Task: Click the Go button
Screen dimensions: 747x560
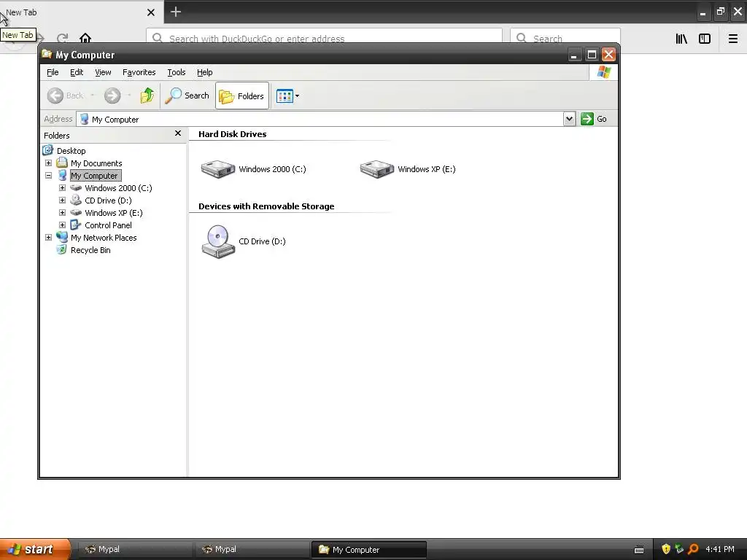Action: [x=594, y=119]
